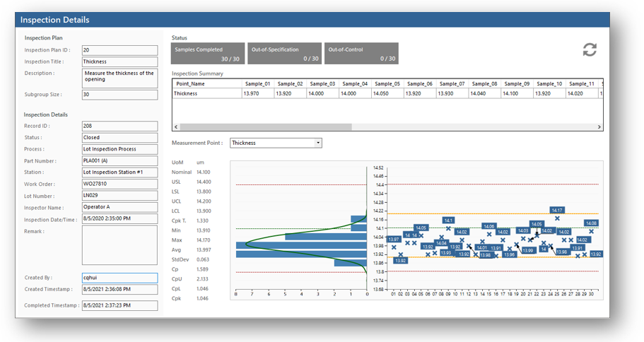The height and width of the screenshot is (342, 644).
Task: Select the Out-of-Control status tile
Action: coord(361,54)
